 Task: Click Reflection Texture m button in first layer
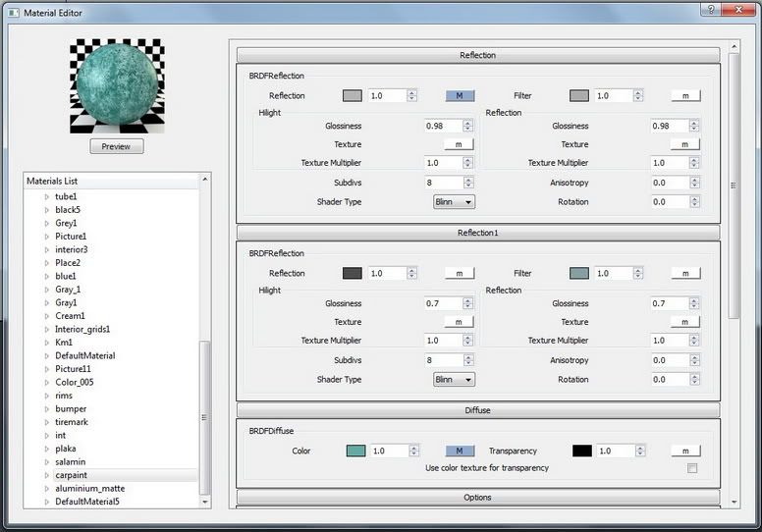[x=685, y=144]
